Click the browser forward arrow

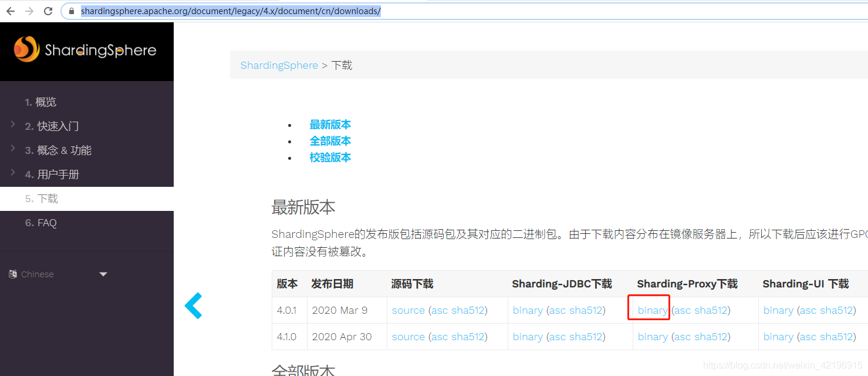pyautogui.click(x=29, y=11)
